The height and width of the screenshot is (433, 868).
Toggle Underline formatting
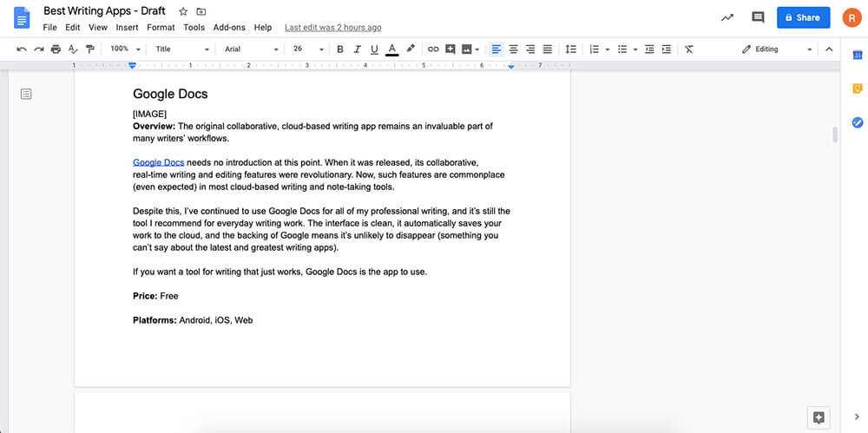374,49
